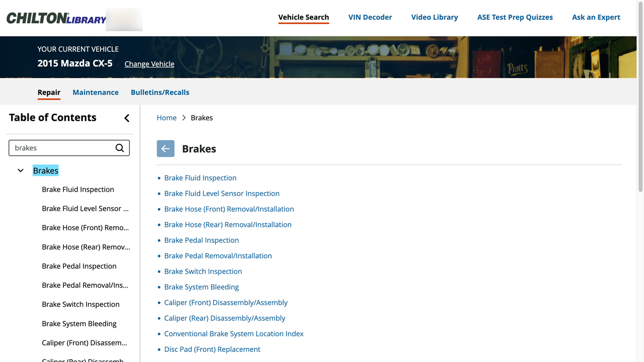
Task: Select Brake Pedal Inspection in the sidebar tree
Action: pos(79,266)
